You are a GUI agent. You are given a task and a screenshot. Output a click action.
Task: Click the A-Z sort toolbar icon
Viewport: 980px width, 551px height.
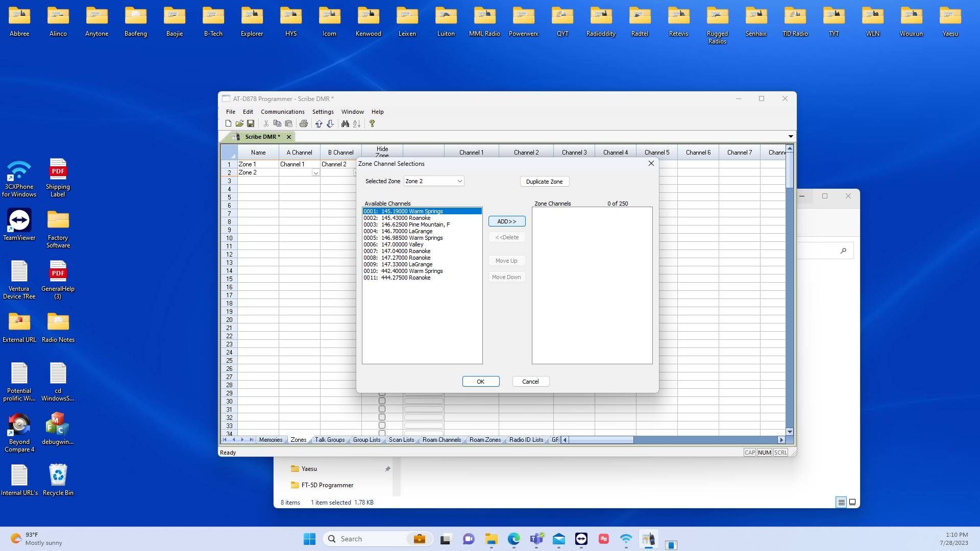(x=357, y=124)
